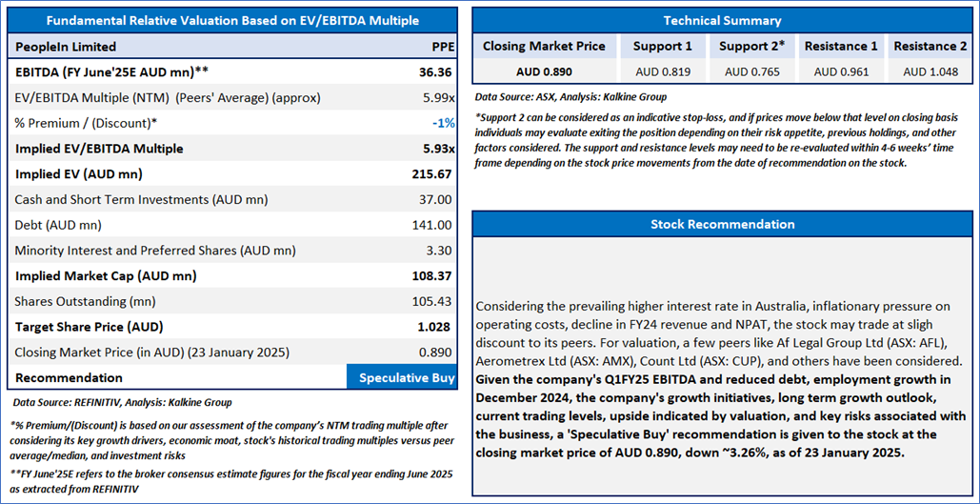
Task: Click the implied multiple value 5.93x
Action: [437, 149]
